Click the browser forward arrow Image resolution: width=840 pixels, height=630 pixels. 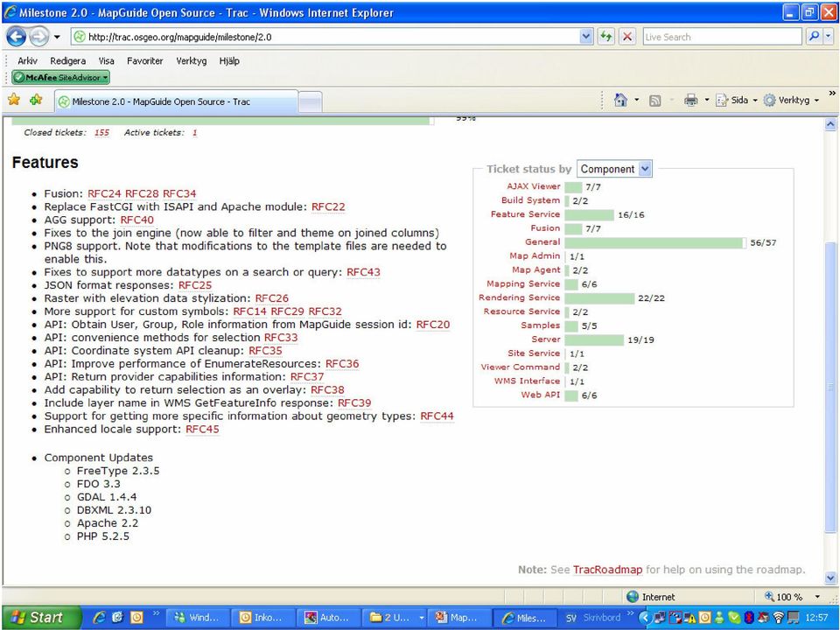coord(38,37)
